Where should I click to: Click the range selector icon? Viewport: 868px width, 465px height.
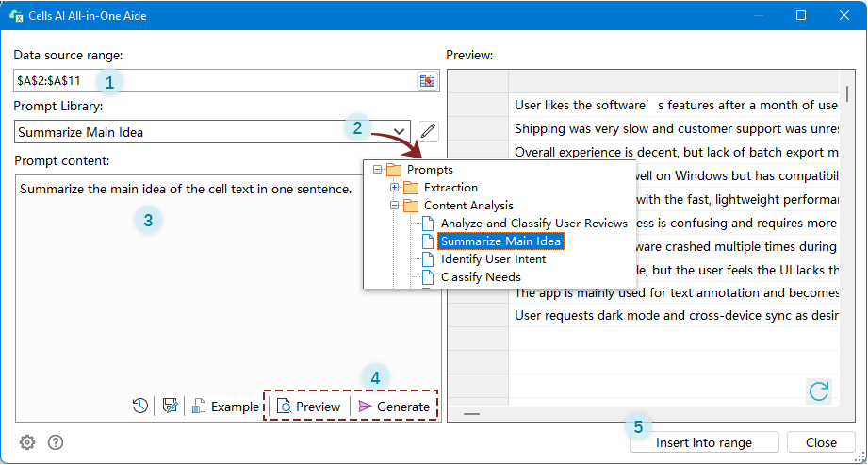428,81
